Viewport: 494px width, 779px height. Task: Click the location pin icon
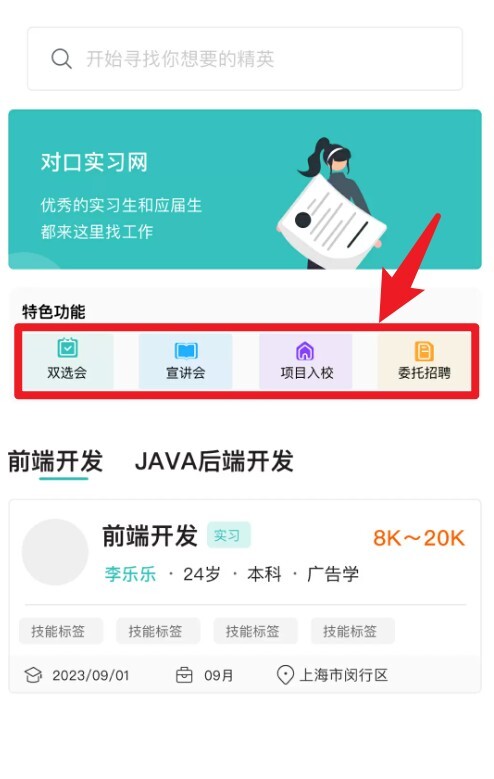tap(285, 675)
